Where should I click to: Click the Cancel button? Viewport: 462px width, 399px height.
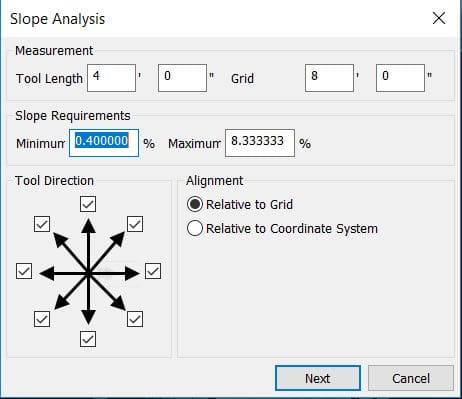[411, 378]
